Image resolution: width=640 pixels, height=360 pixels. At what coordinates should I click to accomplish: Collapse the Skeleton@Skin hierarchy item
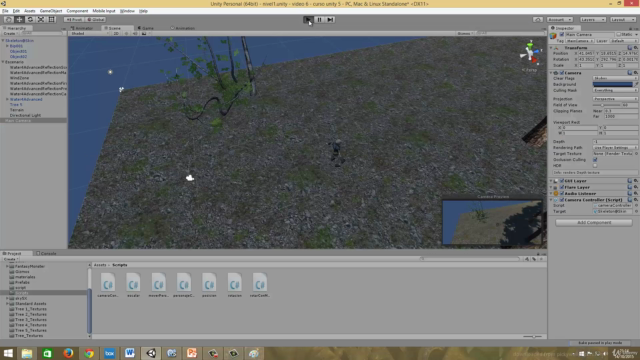(3, 41)
